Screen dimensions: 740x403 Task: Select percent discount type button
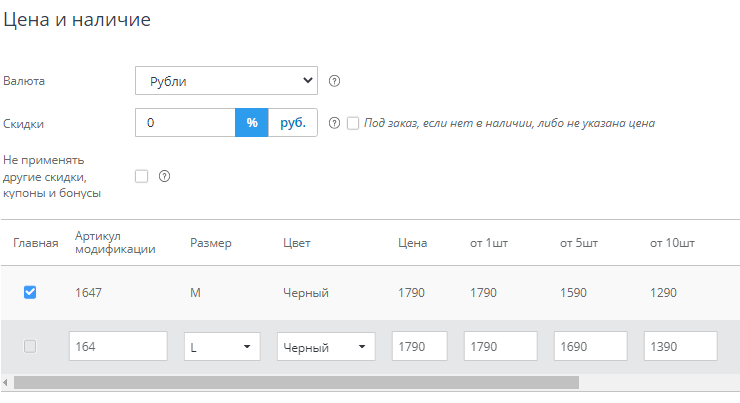(x=252, y=123)
